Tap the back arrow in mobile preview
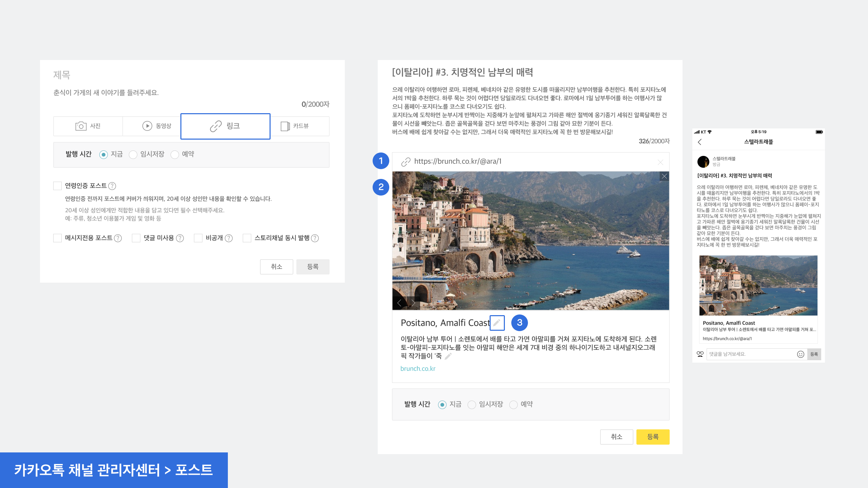 click(700, 142)
